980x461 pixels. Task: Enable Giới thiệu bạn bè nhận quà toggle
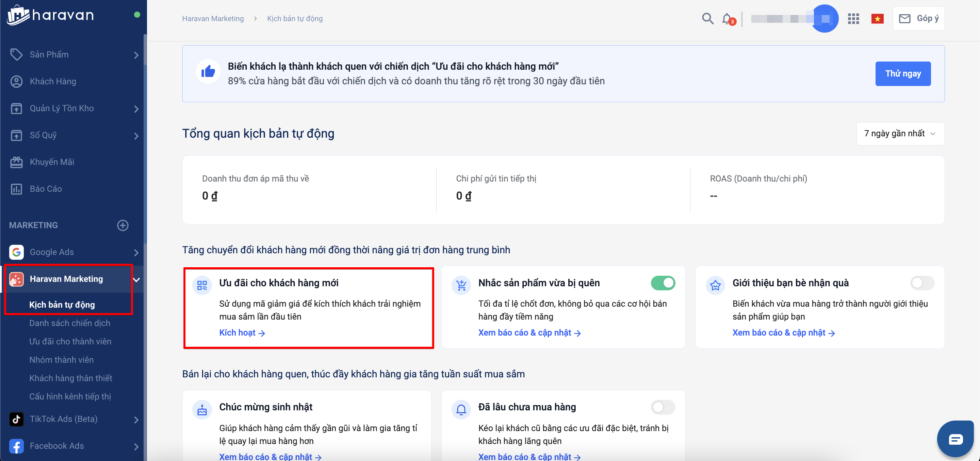[922, 283]
